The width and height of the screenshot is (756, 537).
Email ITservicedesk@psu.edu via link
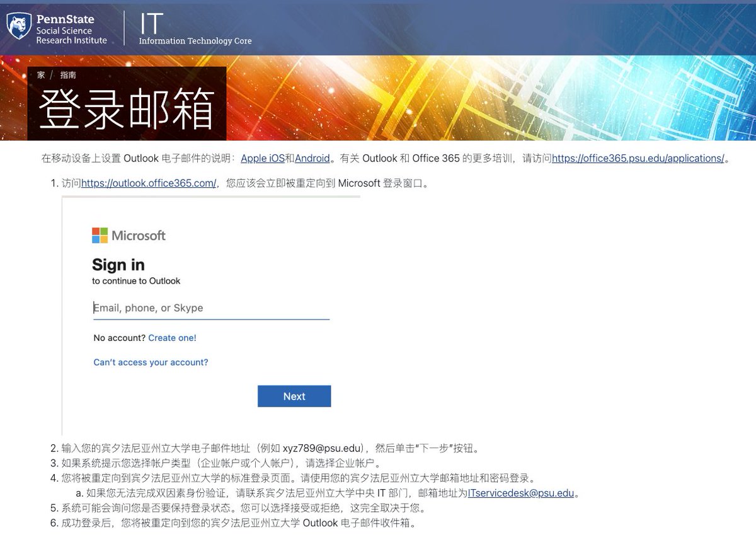coord(521,494)
